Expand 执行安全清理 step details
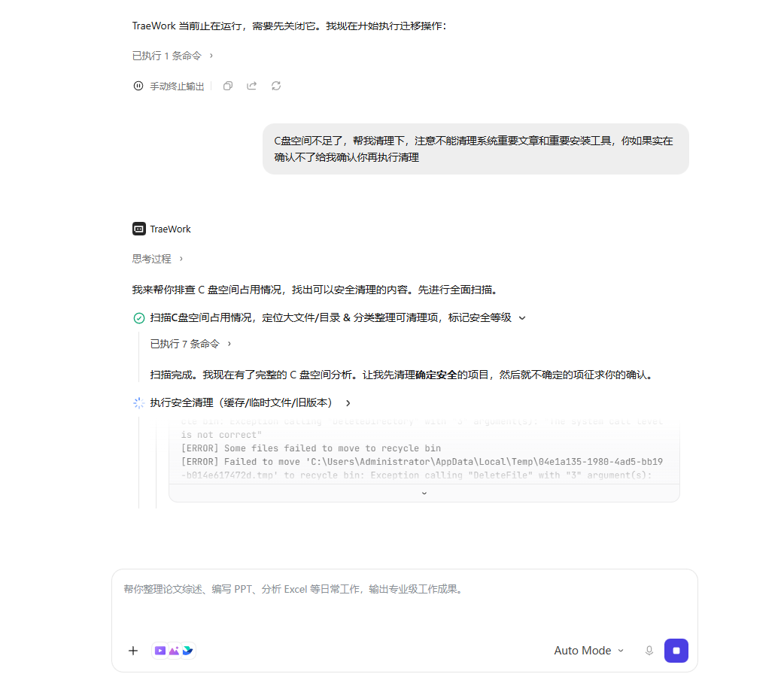The height and width of the screenshot is (680, 784). point(348,403)
